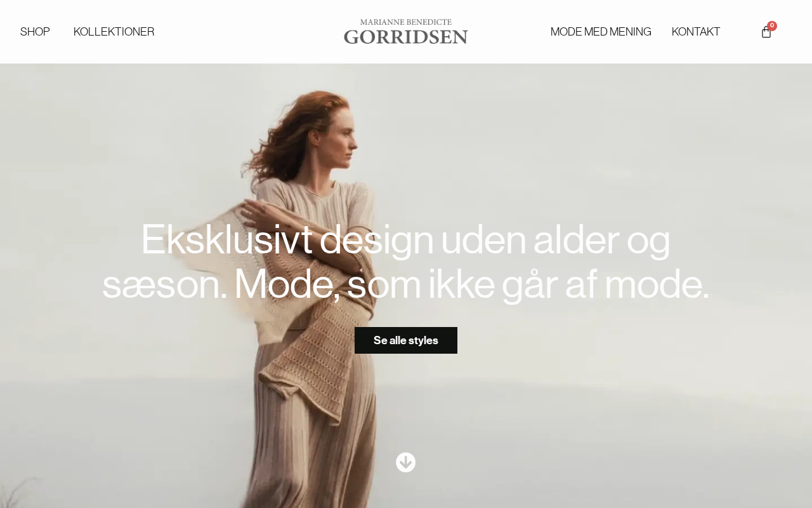Click the Se alle styles button

pyautogui.click(x=406, y=340)
